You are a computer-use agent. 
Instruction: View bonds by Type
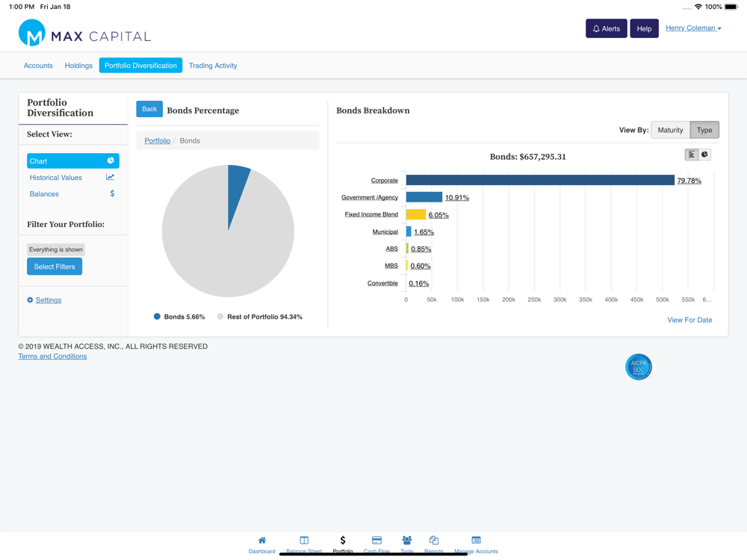click(x=704, y=130)
